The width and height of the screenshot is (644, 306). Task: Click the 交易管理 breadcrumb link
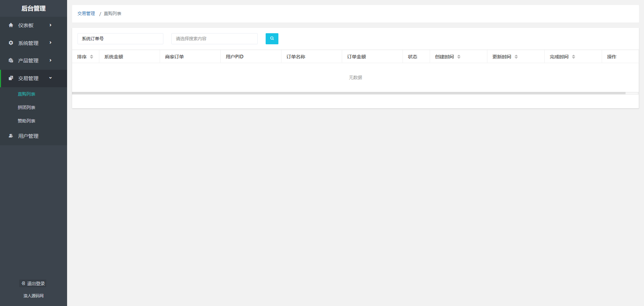tap(86, 13)
